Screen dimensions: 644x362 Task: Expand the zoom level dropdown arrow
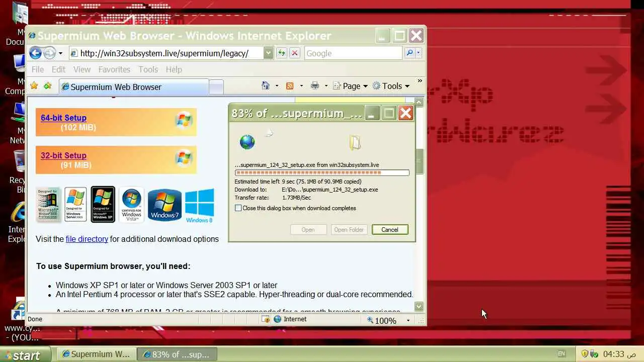[x=408, y=320]
